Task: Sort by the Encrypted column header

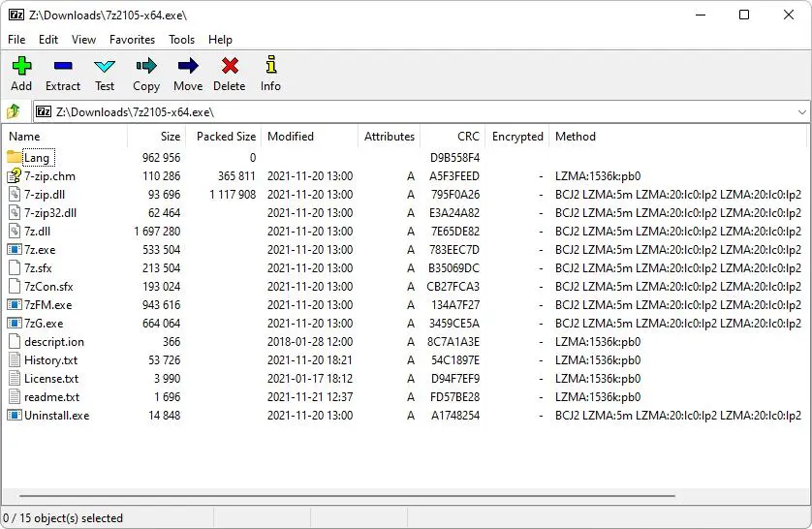Action: coord(516,137)
